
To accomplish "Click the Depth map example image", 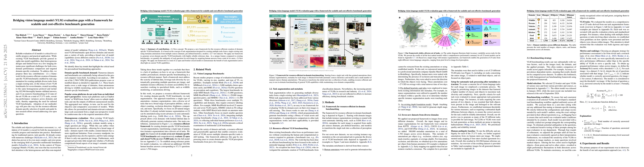I will tap(317, 62).
